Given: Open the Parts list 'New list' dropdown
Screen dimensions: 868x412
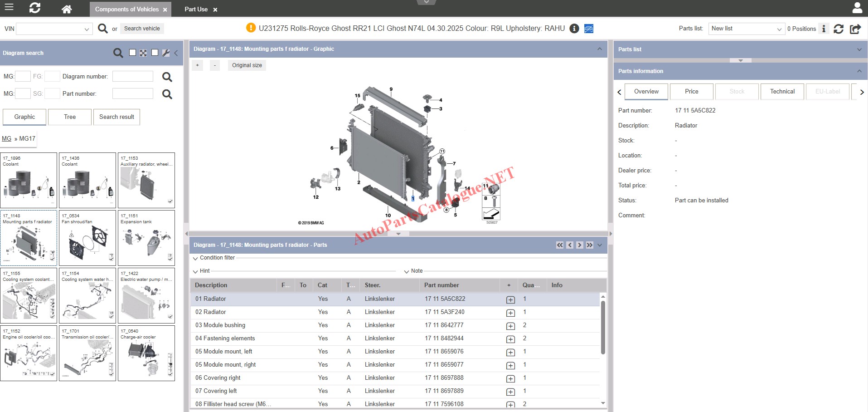Looking at the screenshot, I should pos(746,29).
